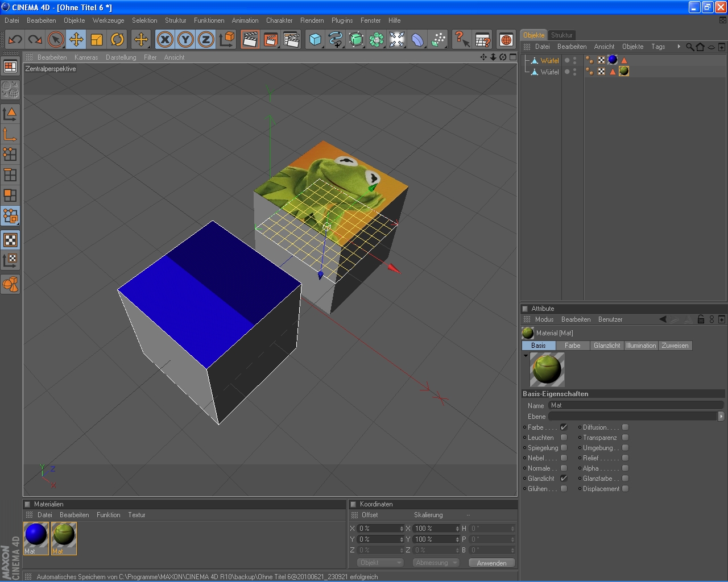Image resolution: width=728 pixels, height=582 pixels.
Task: Open the Illumination tab
Action: point(641,346)
